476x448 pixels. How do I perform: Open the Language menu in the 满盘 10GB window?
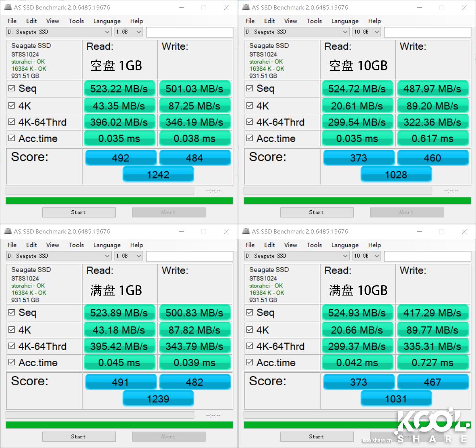(345, 245)
